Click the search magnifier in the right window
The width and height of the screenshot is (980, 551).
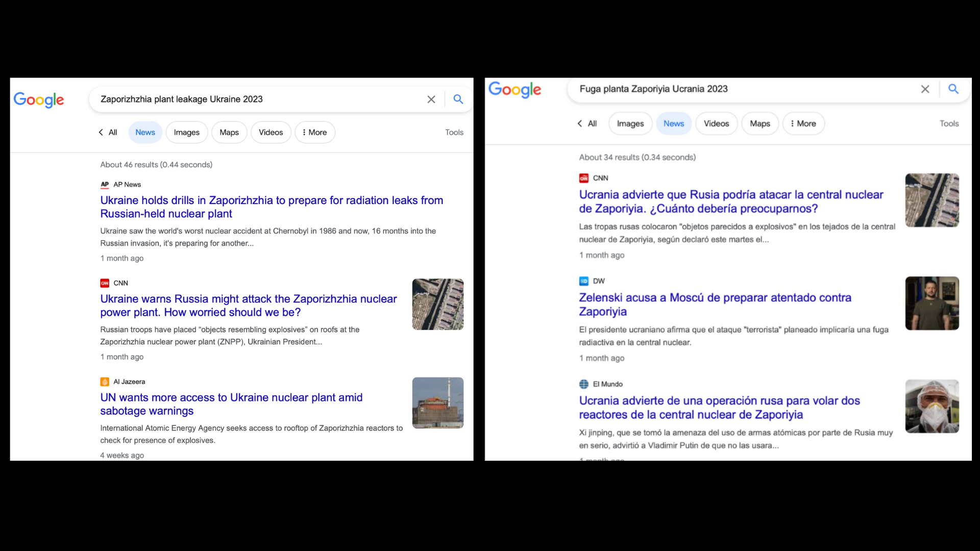coord(953,89)
